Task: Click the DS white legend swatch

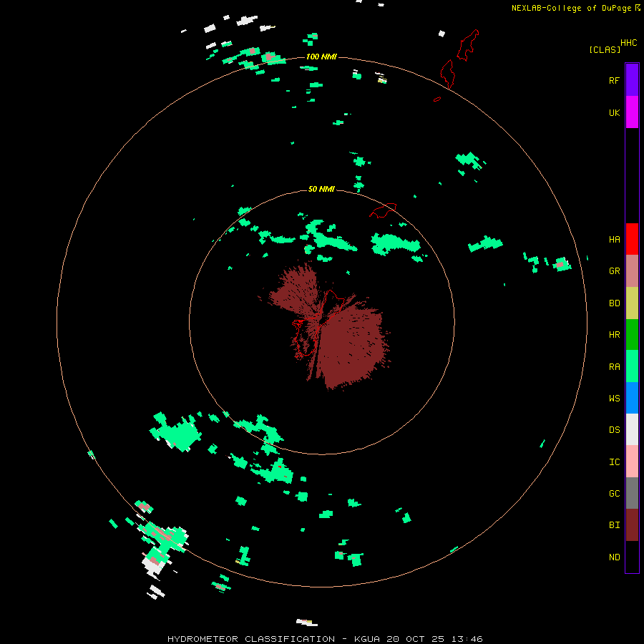Action: coord(632,429)
